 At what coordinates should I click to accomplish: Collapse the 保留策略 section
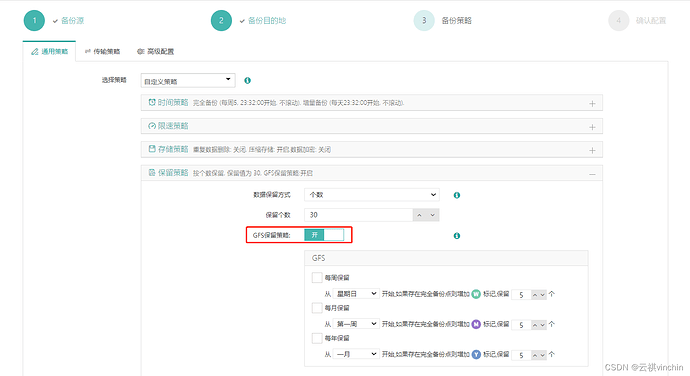pyautogui.click(x=592, y=174)
